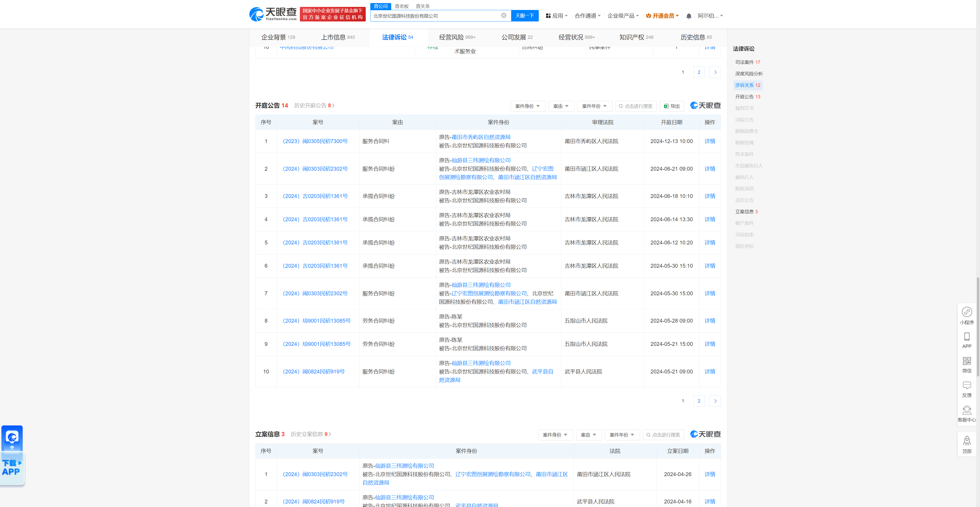View 详情 for the 2024-06-18 10:10 hearing

[709, 196]
